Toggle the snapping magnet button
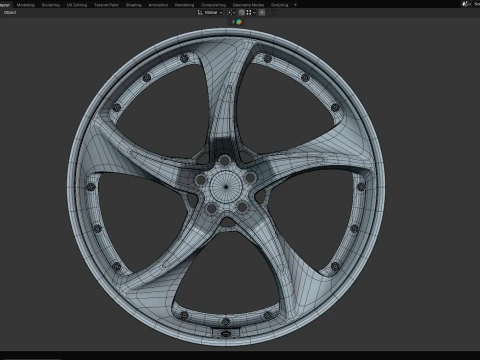Screen dimensions: 480x360 (x=241, y=13)
